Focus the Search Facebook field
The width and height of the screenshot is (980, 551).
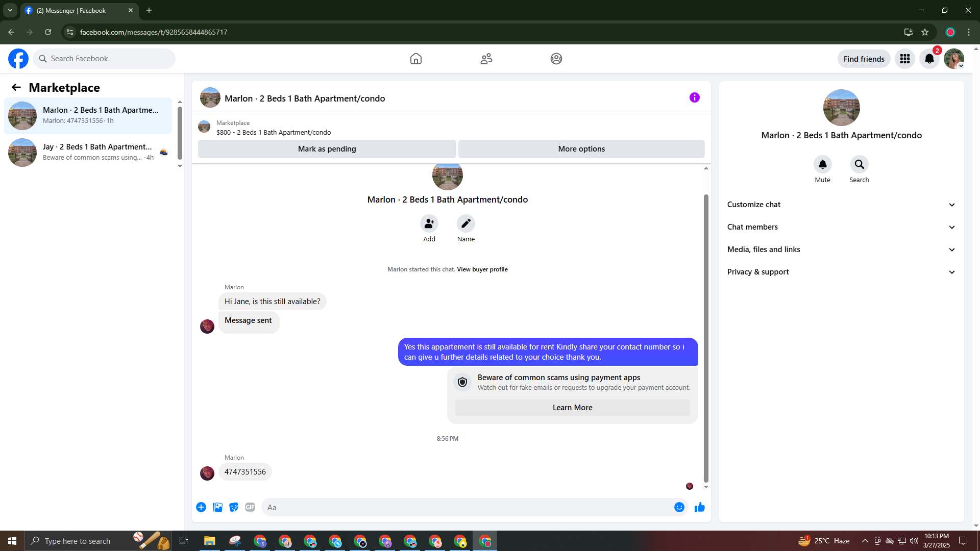(x=104, y=59)
